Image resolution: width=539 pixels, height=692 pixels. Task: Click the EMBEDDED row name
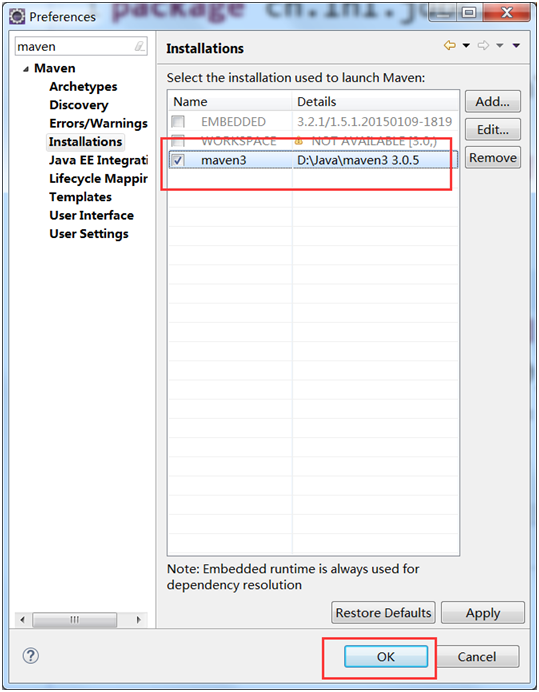point(234,121)
